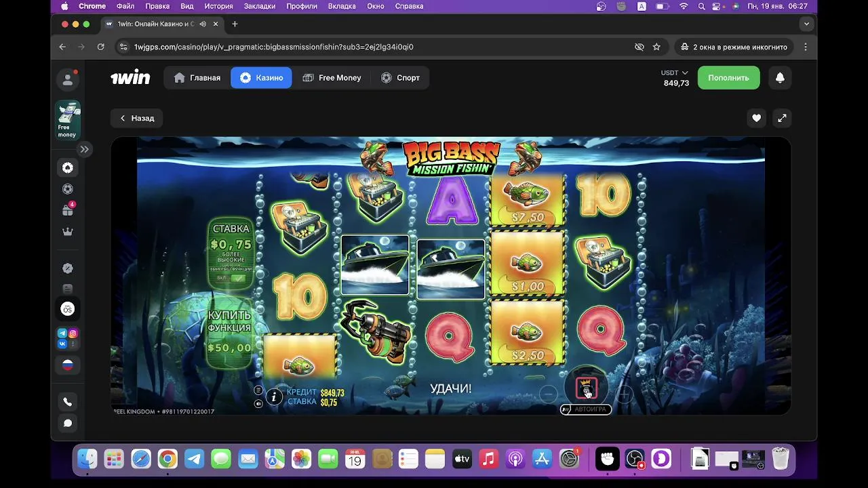Go to the 1win logo home
The width and height of the screenshot is (868, 488).
coord(130,77)
